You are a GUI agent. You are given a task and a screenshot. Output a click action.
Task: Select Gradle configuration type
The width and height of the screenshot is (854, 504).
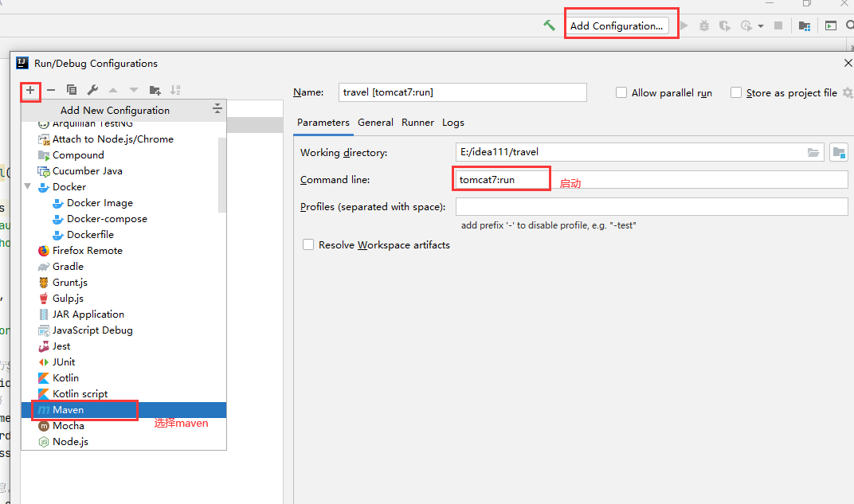coord(123,266)
